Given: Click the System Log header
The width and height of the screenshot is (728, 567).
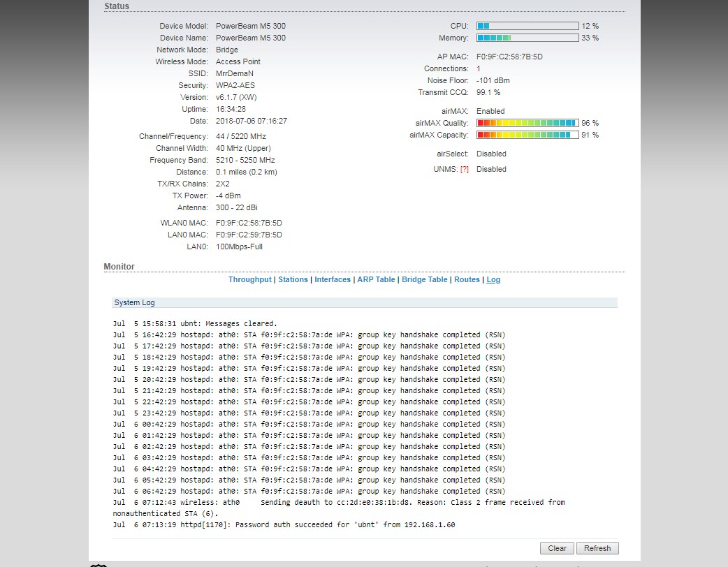Looking at the screenshot, I should coord(365,302).
